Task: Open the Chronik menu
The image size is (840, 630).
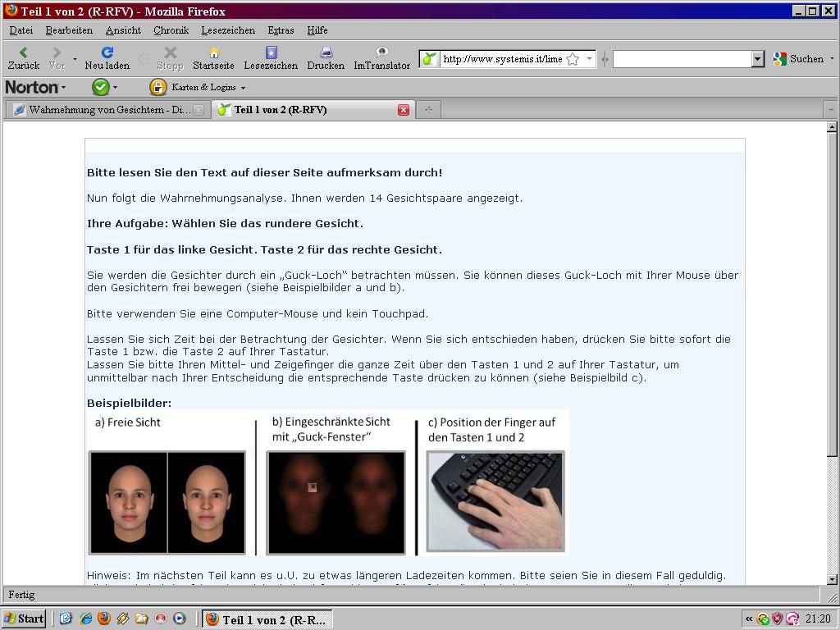Action: (x=171, y=30)
